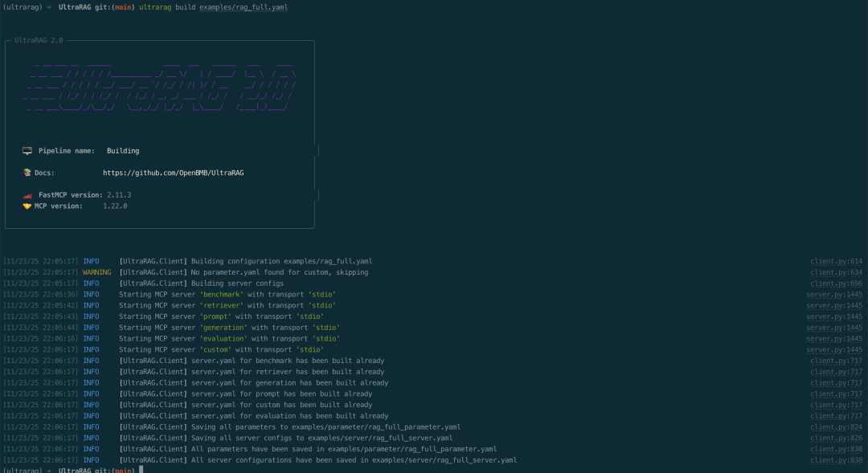This screenshot has height=473, width=868.
Task: Click the [11/23/25 22:05:36] timestamp
Action: tap(41, 294)
